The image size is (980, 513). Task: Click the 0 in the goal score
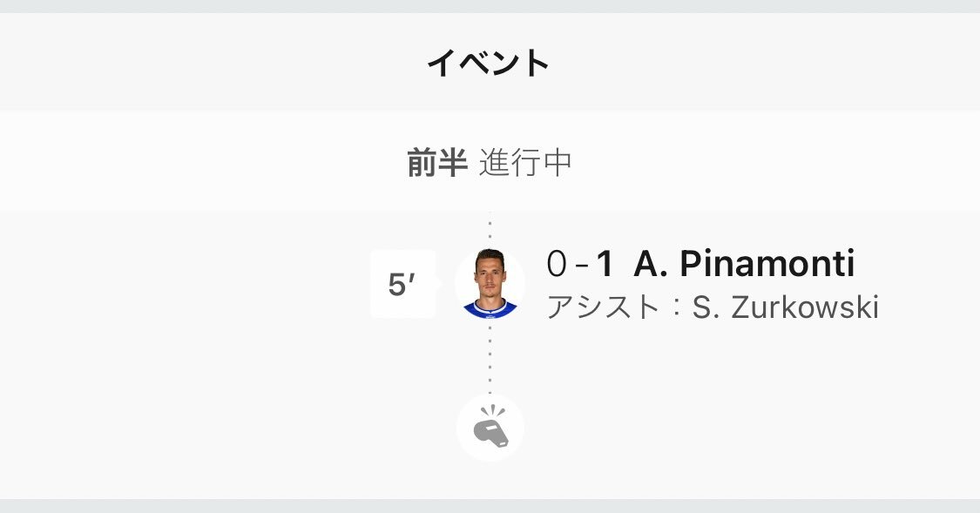tap(557, 264)
